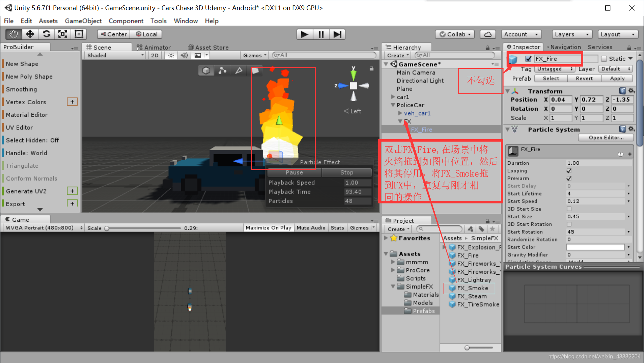The height and width of the screenshot is (363, 644).
Task: Open the Account dropdown
Action: point(521,34)
